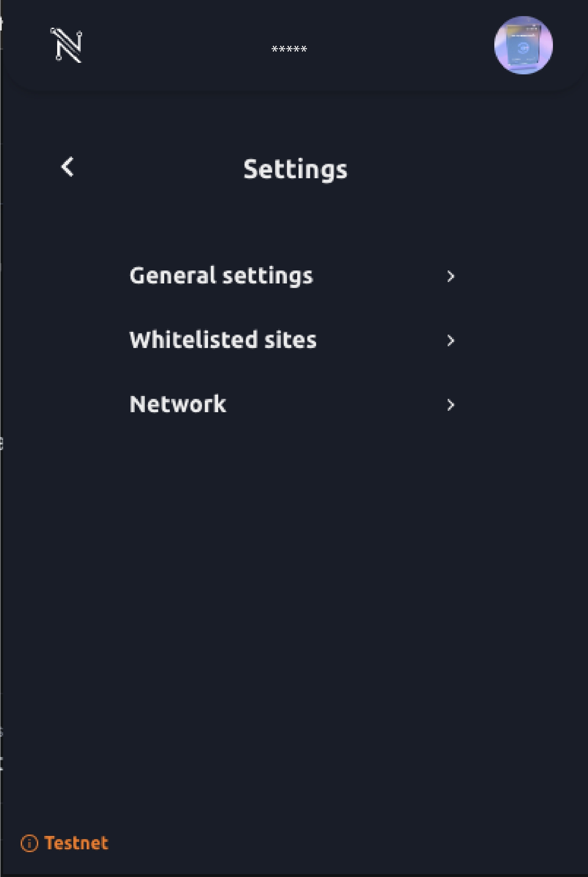
Task: Click the orange Testnet label
Action: click(x=76, y=843)
